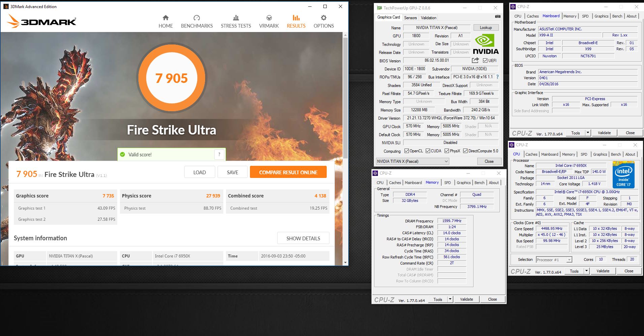Click Validate in CPU-Z Mainboard window
This screenshot has width=644, height=336.
[x=604, y=133]
